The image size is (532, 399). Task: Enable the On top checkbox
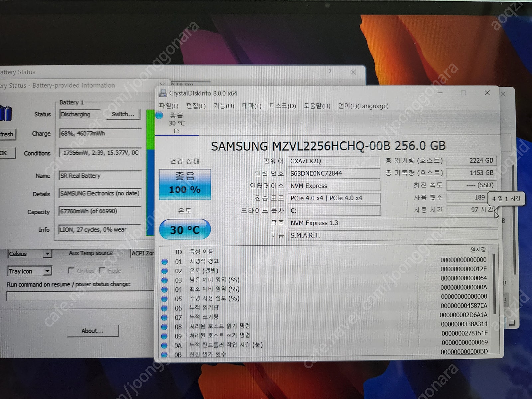tap(71, 271)
